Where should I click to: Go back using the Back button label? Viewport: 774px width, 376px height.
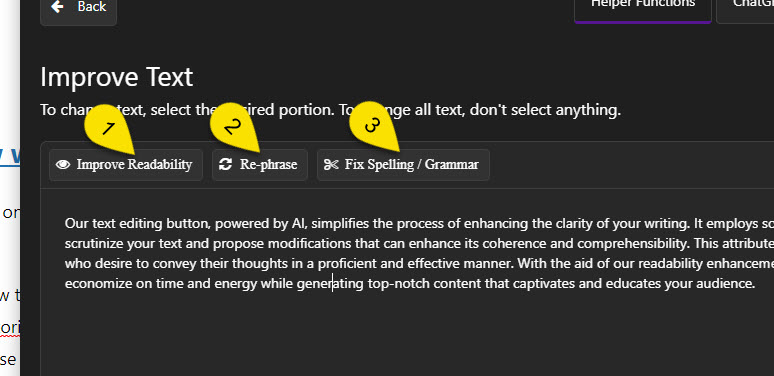click(92, 6)
